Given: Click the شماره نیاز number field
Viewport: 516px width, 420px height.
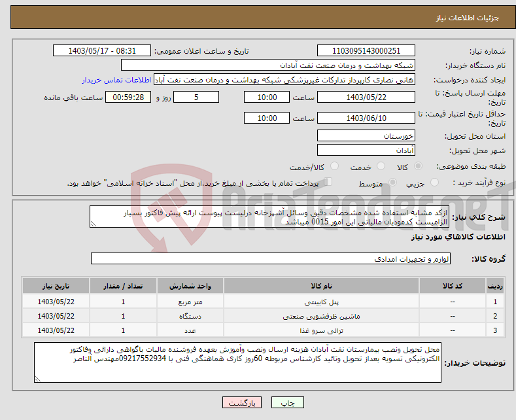Looking at the screenshot, I should coord(366,50).
